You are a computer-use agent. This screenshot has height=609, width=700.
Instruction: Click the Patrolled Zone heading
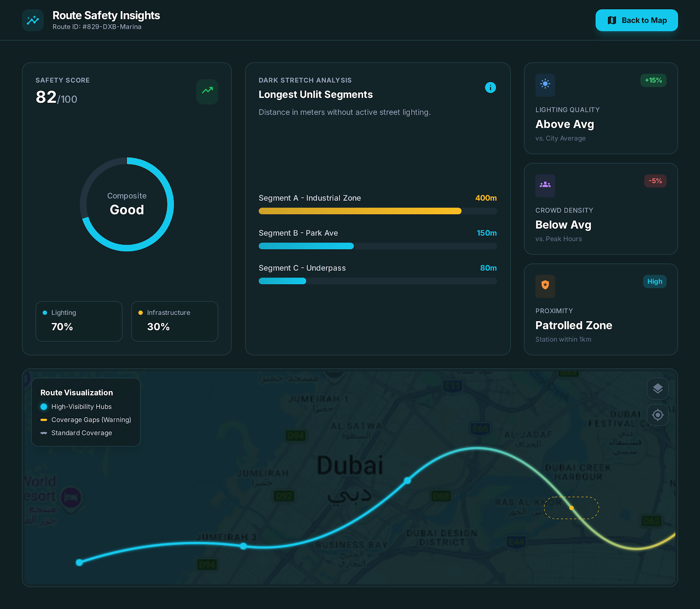tap(574, 325)
